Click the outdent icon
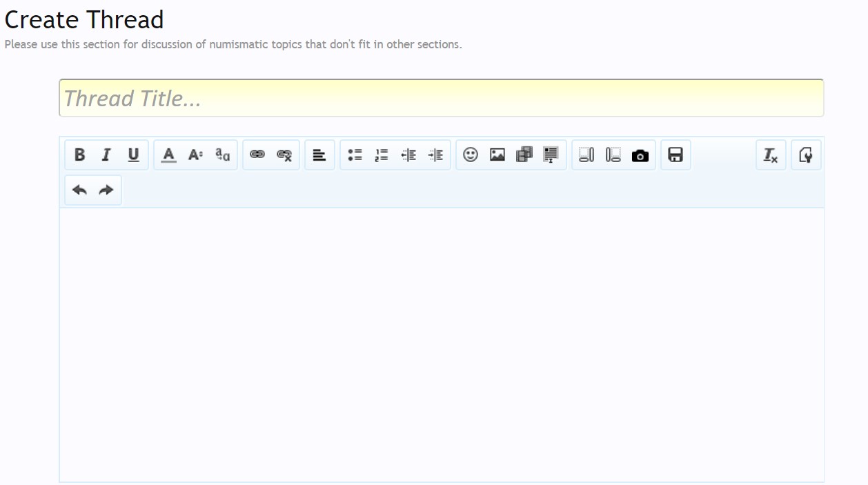This screenshot has width=868, height=485. coord(408,155)
